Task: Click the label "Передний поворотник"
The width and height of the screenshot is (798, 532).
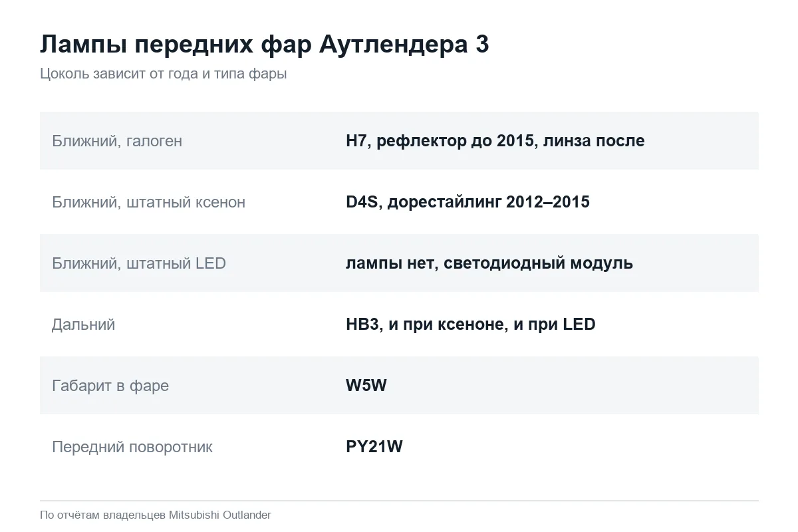Action: [x=132, y=447]
